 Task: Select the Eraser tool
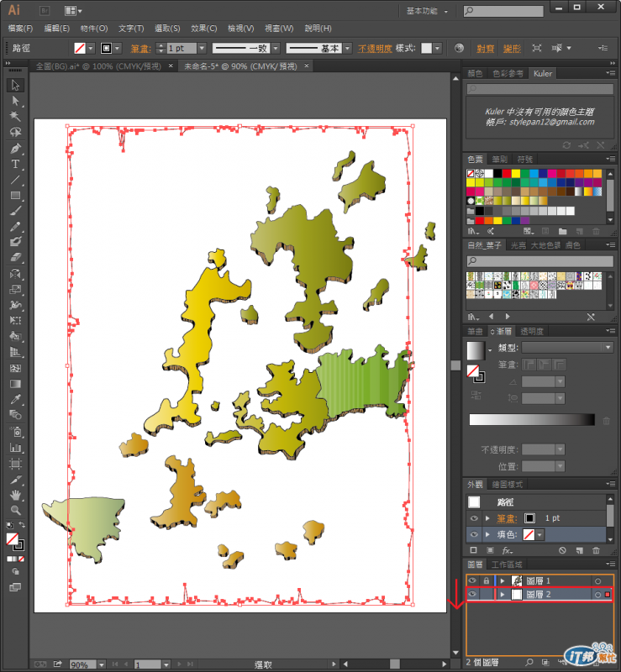coord(15,257)
